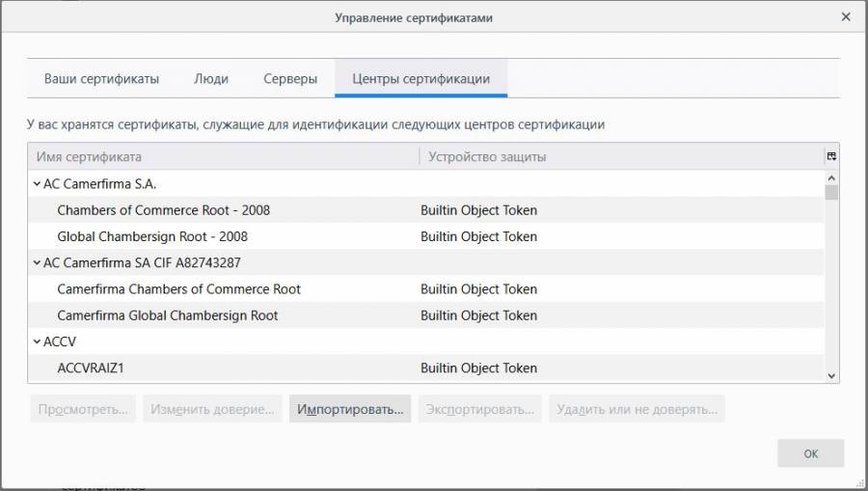Select Chambers of Commerce Root - 2008 certificate
This screenshot has height=491, width=868.
coord(164,210)
